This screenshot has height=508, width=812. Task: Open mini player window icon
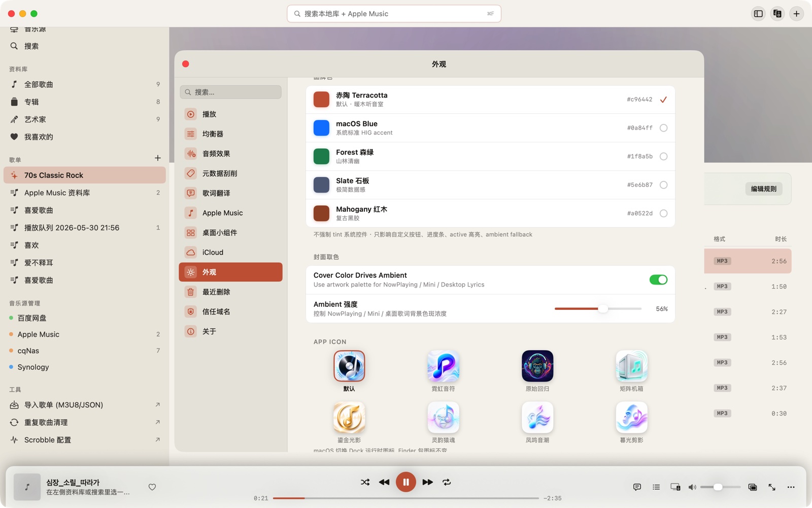[753, 487]
